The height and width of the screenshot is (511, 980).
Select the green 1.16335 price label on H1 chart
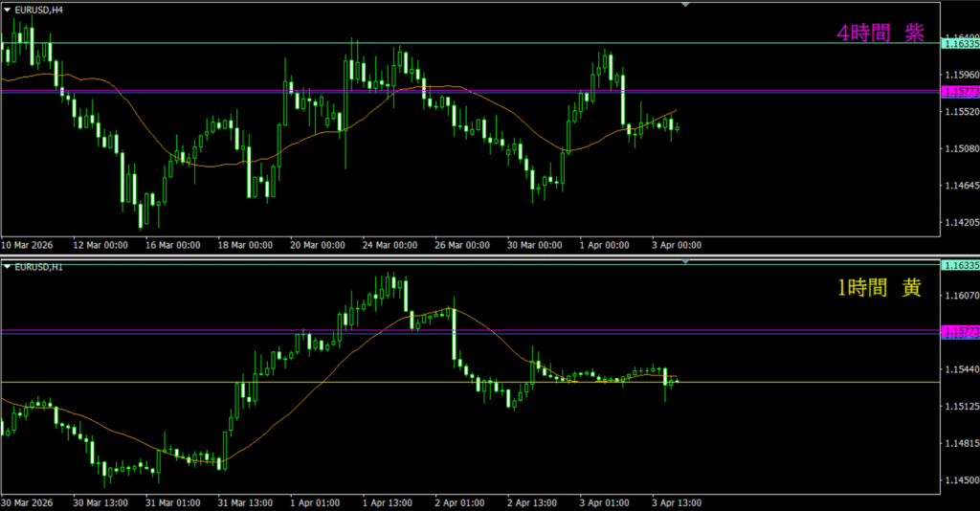pyautogui.click(x=960, y=265)
